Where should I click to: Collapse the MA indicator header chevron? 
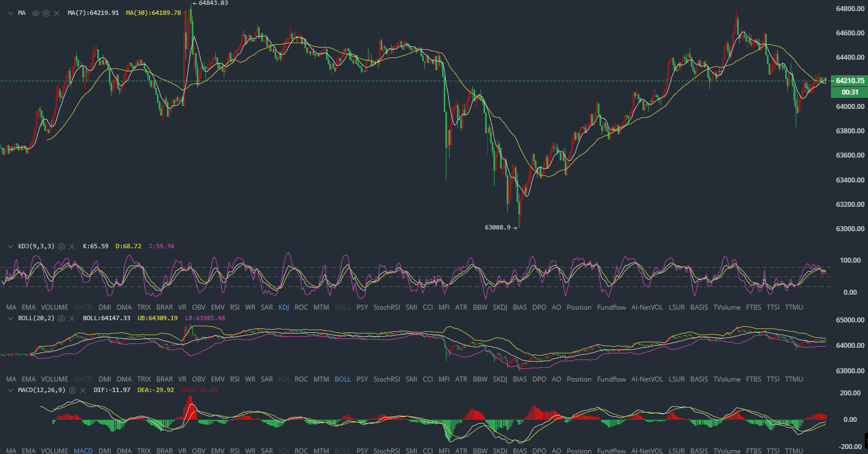tap(10, 13)
